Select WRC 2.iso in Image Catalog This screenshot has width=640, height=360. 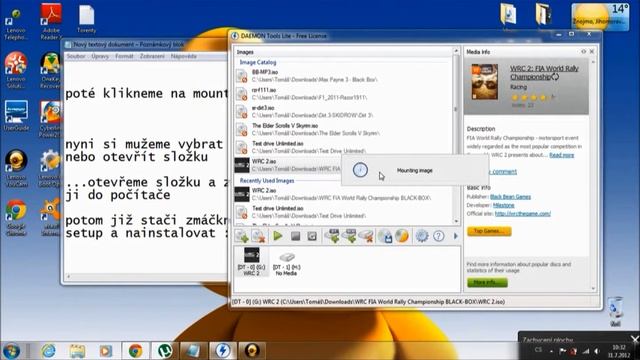point(288,165)
